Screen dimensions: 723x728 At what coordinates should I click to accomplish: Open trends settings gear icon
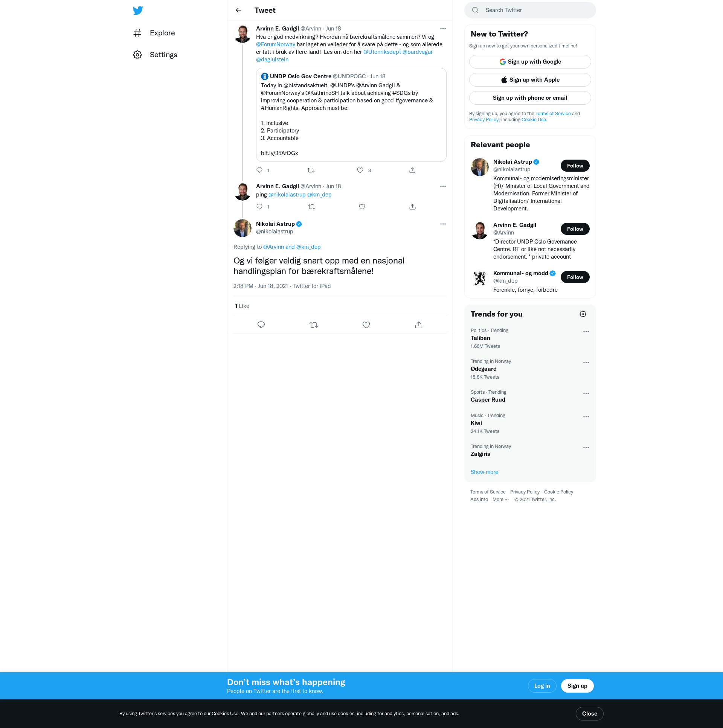pos(583,314)
